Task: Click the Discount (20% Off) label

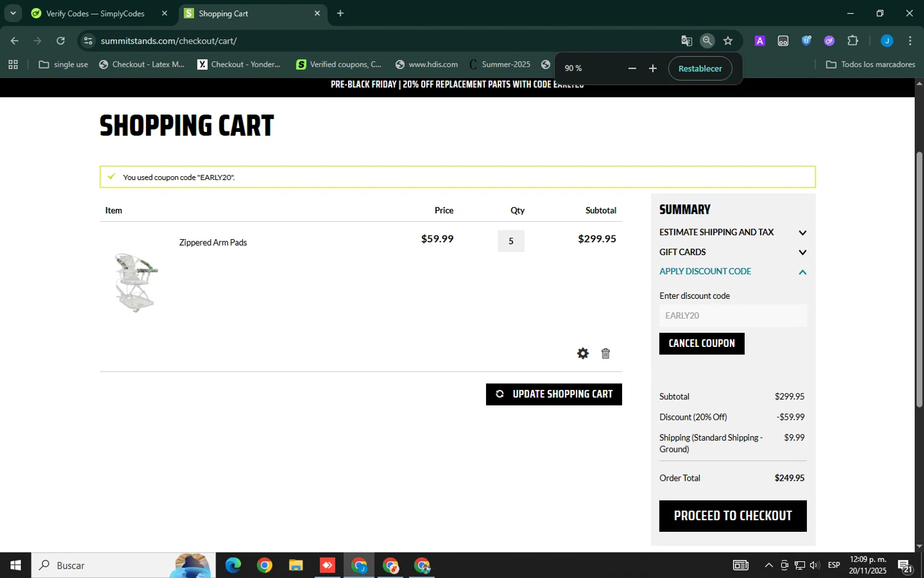Action: (693, 417)
